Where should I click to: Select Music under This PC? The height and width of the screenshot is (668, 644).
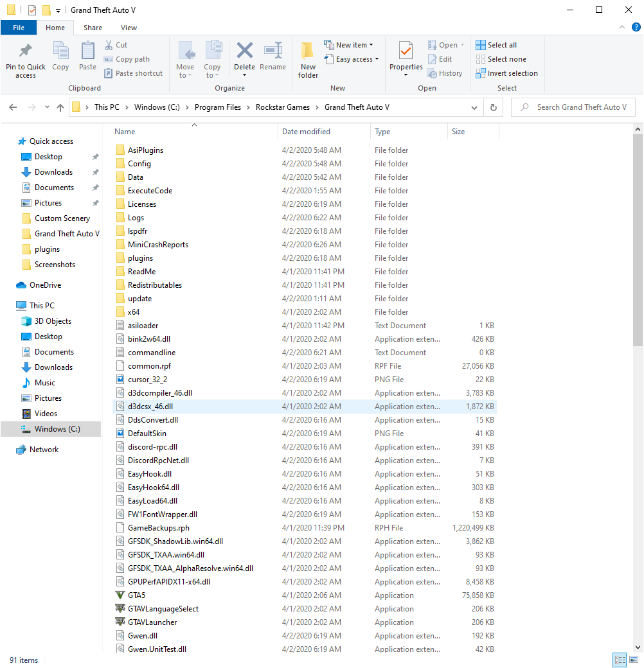(x=45, y=383)
